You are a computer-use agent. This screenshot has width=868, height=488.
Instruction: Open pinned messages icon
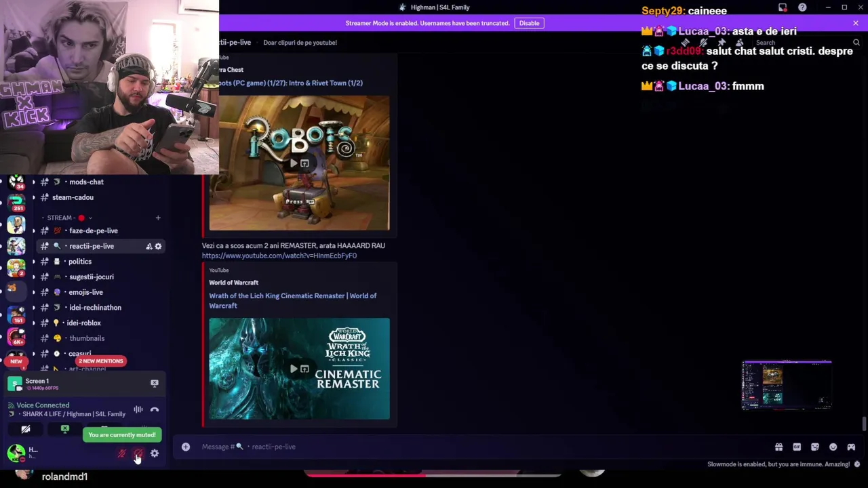point(722,42)
